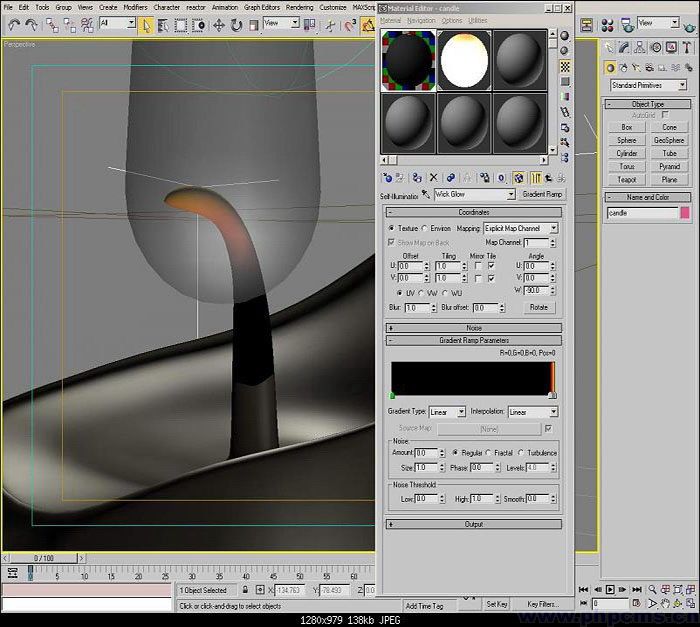
Task: Select Fractal noise radio button
Action: 488,453
